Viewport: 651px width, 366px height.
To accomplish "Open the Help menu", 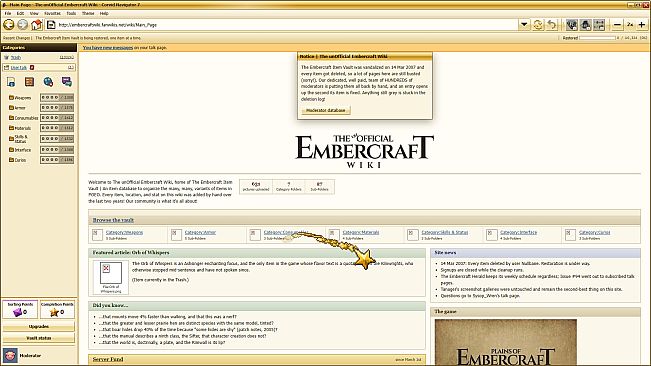I will tap(104, 13).
